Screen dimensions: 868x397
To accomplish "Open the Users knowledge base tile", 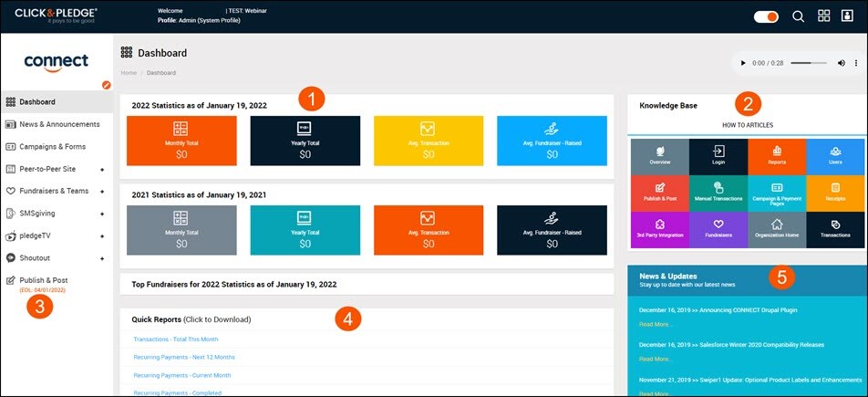I will click(x=835, y=157).
